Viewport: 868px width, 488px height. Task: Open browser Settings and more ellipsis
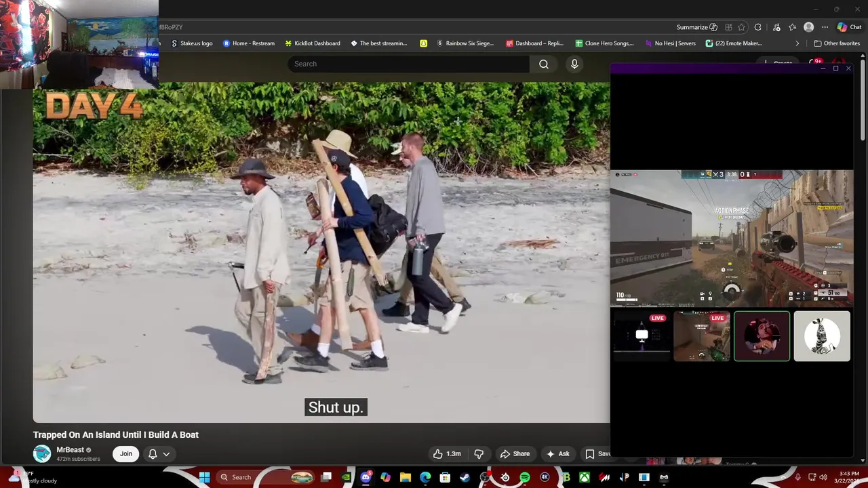point(825,27)
